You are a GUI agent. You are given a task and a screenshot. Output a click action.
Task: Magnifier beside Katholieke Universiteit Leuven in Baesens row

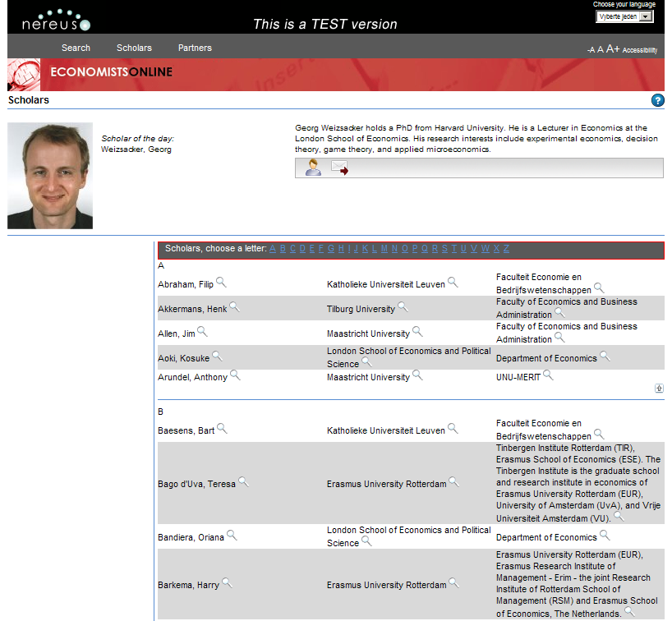[x=453, y=429]
